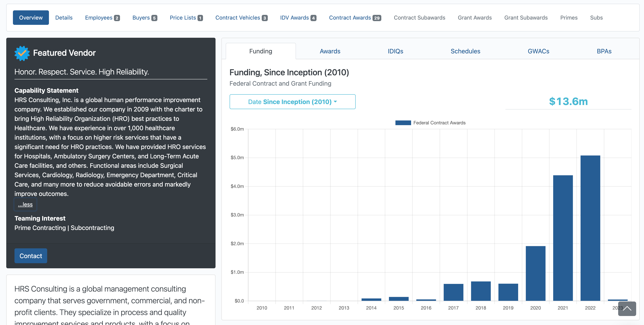The height and width of the screenshot is (325, 644).
Task: Select the Price Lists tab
Action: coord(186,17)
